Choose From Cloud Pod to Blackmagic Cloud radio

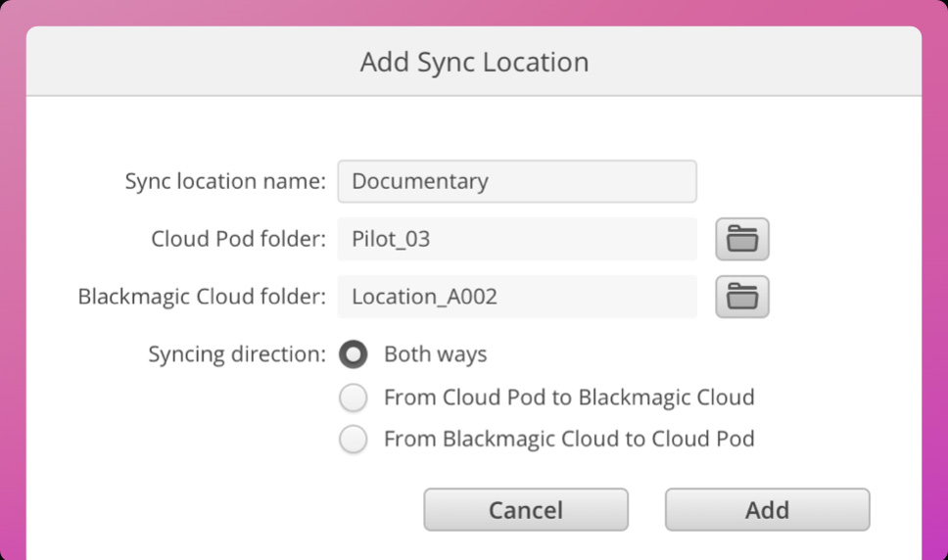[353, 397]
